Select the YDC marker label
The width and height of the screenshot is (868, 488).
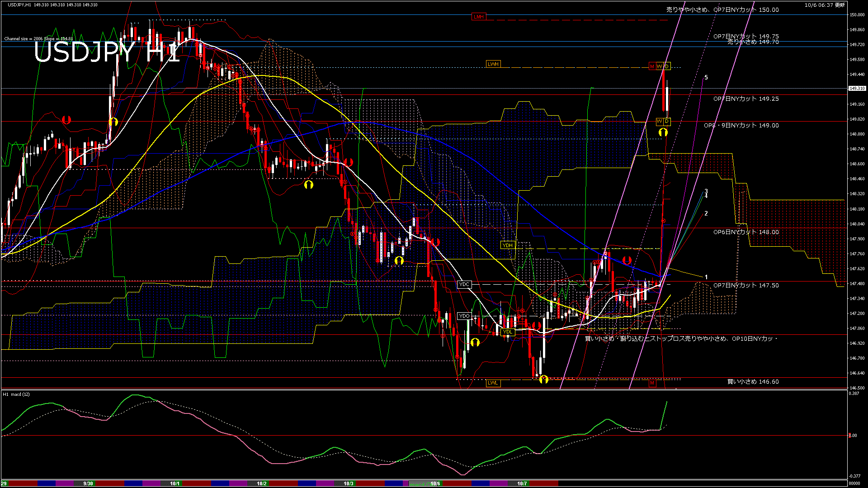tap(464, 284)
